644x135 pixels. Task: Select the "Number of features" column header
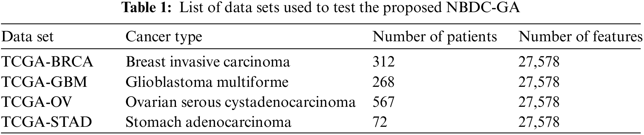click(x=580, y=37)
